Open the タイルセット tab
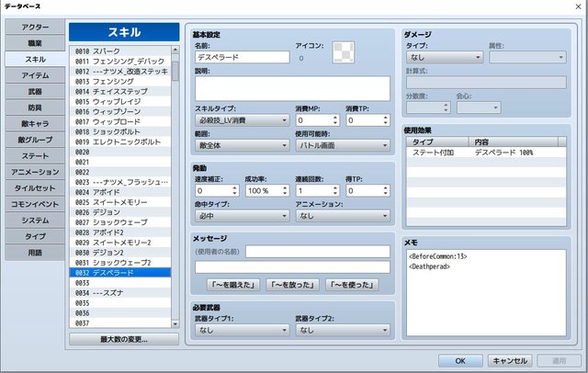Screen dimensions: 588x373 [x=35, y=188]
